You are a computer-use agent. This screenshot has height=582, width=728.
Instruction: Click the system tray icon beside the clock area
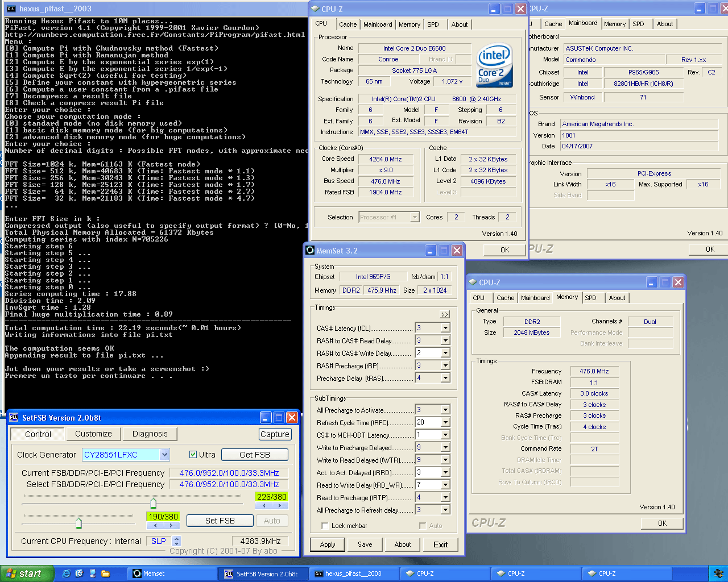718,573
